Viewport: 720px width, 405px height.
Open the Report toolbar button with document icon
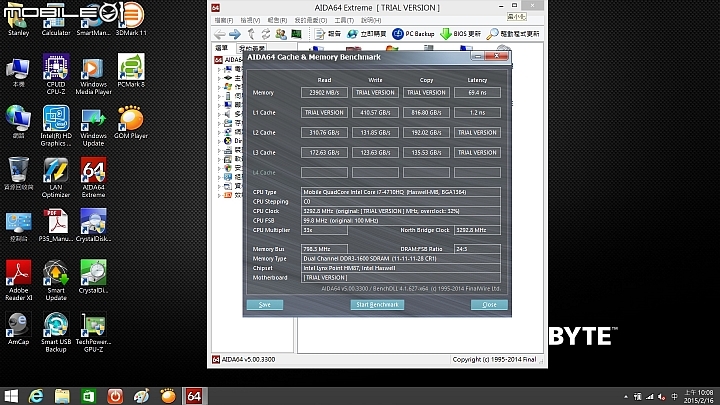(328, 34)
